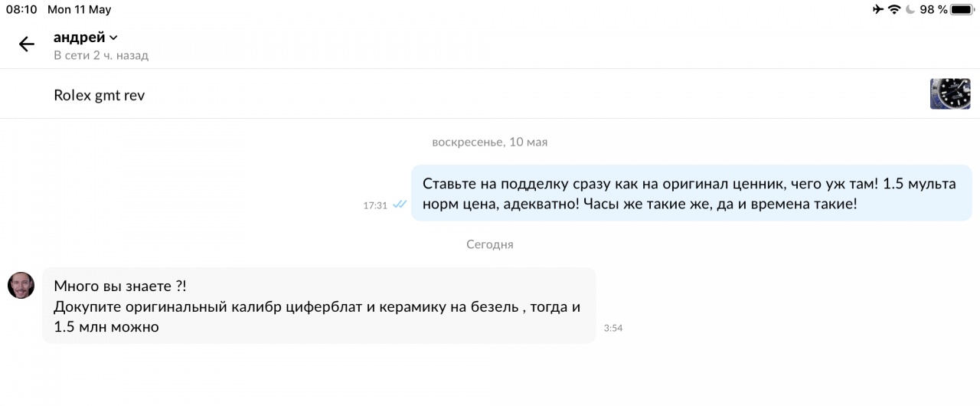The image size is (980, 406).
Task: Tap the back arrow to leave chat
Action: [27, 44]
